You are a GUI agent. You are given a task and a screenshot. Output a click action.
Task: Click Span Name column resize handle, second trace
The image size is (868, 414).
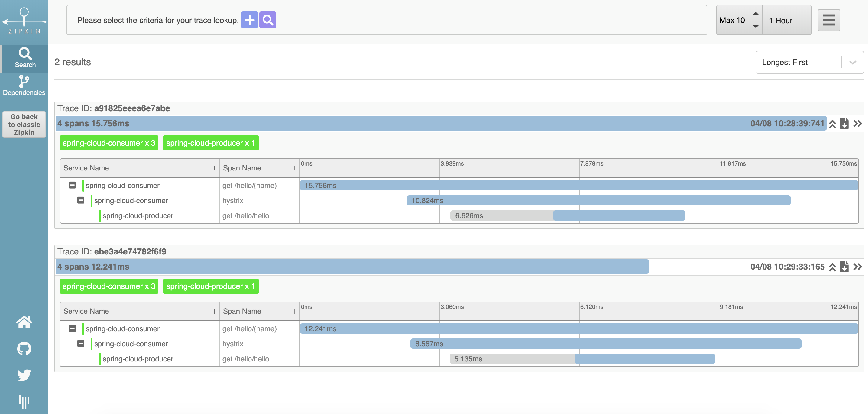coord(295,311)
